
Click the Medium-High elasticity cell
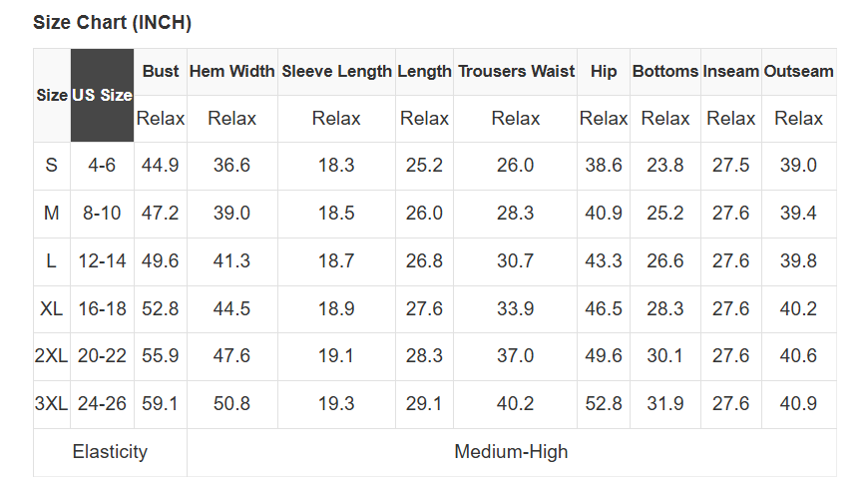pyautogui.click(x=511, y=452)
